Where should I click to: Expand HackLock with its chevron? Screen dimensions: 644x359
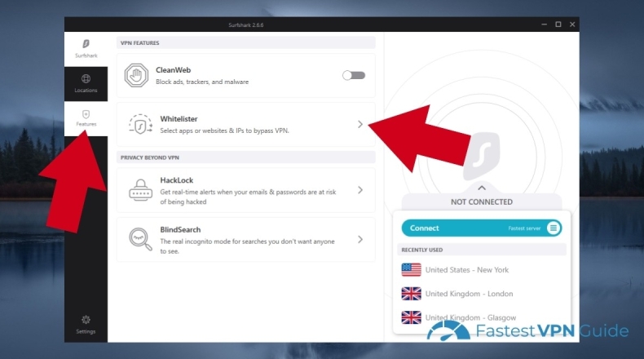pos(360,190)
